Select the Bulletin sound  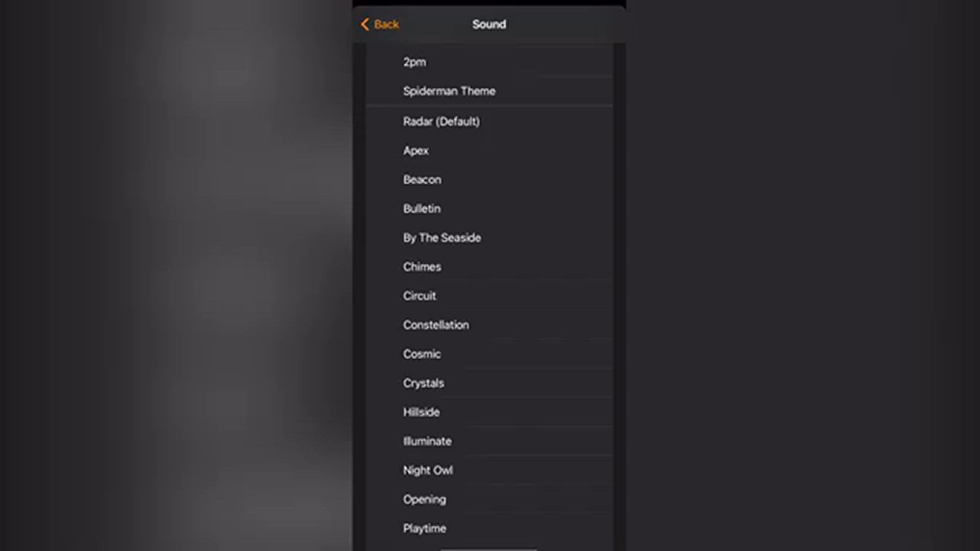click(489, 209)
